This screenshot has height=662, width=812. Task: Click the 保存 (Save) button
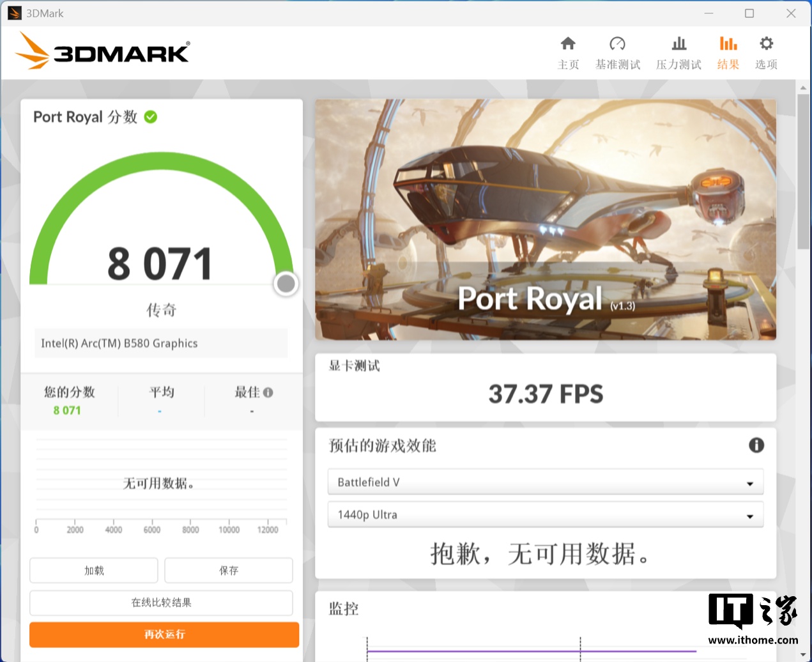(229, 571)
